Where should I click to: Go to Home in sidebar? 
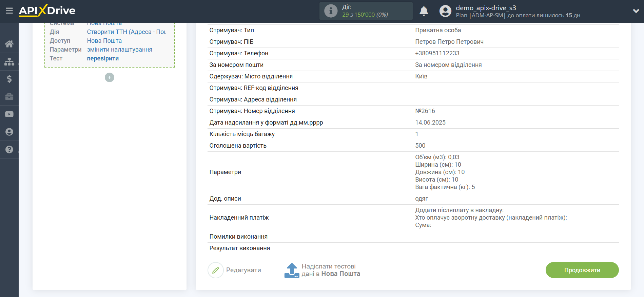pos(9,44)
